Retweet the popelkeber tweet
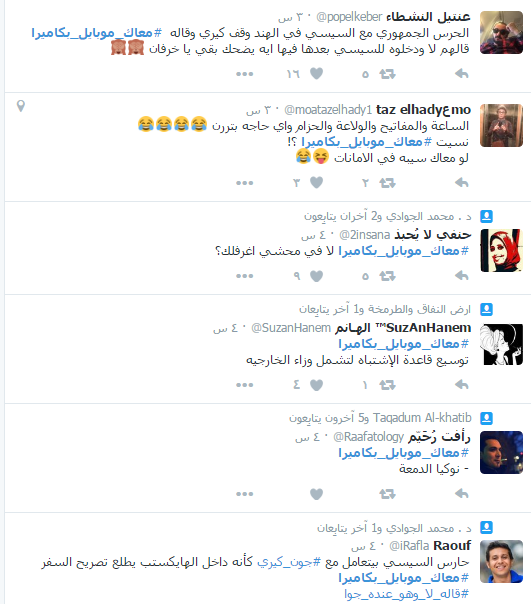 click(x=387, y=74)
